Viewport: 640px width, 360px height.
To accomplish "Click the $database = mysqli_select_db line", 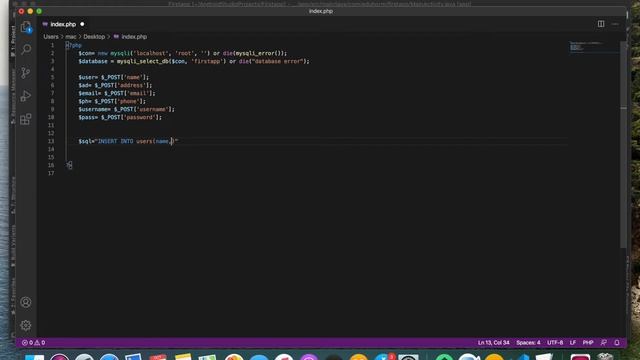I will 194,61.
